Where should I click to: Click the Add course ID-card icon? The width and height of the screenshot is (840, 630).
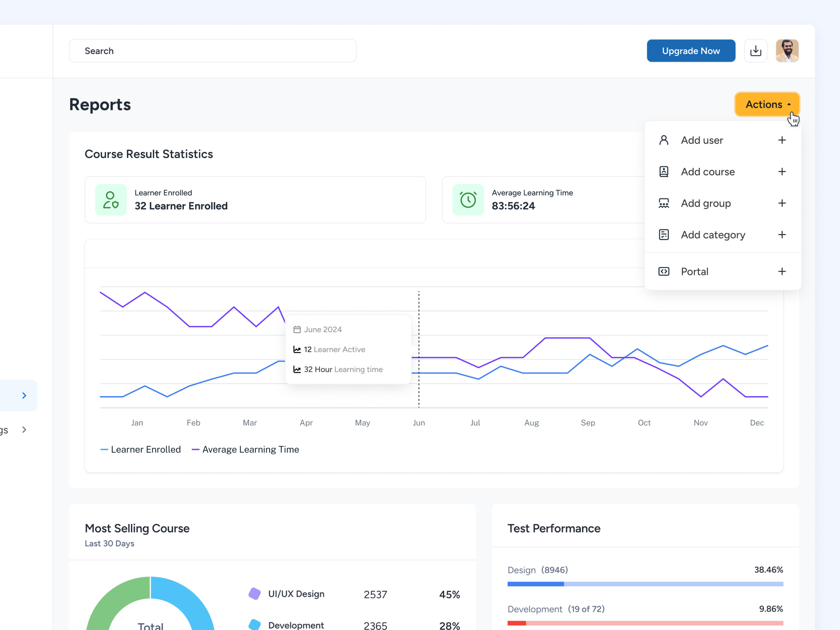click(664, 171)
